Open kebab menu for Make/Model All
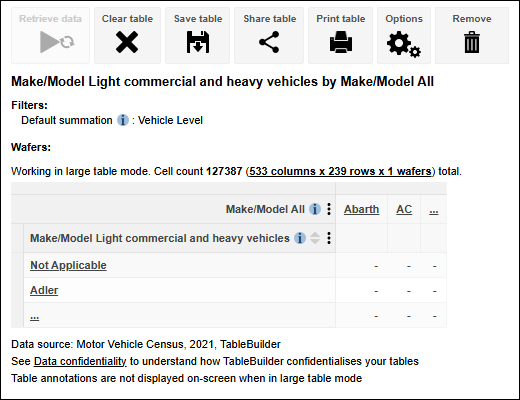This screenshot has width=520, height=400. pyautogui.click(x=329, y=209)
